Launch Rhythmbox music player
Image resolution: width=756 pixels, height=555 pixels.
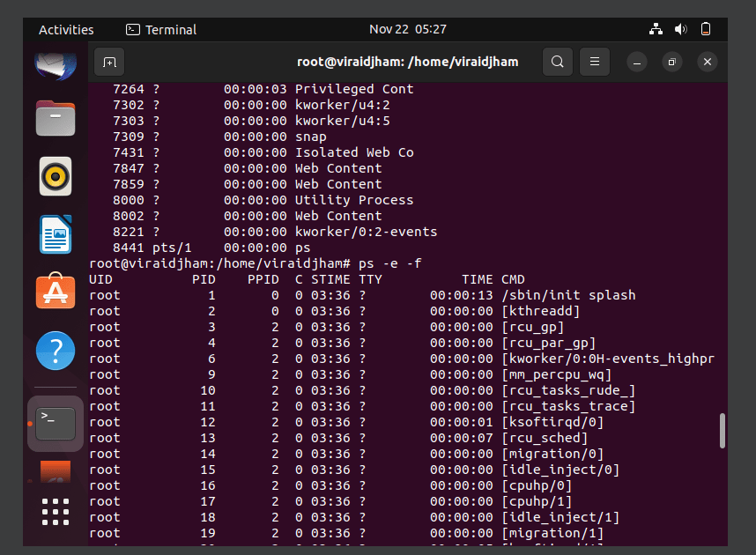[56, 176]
